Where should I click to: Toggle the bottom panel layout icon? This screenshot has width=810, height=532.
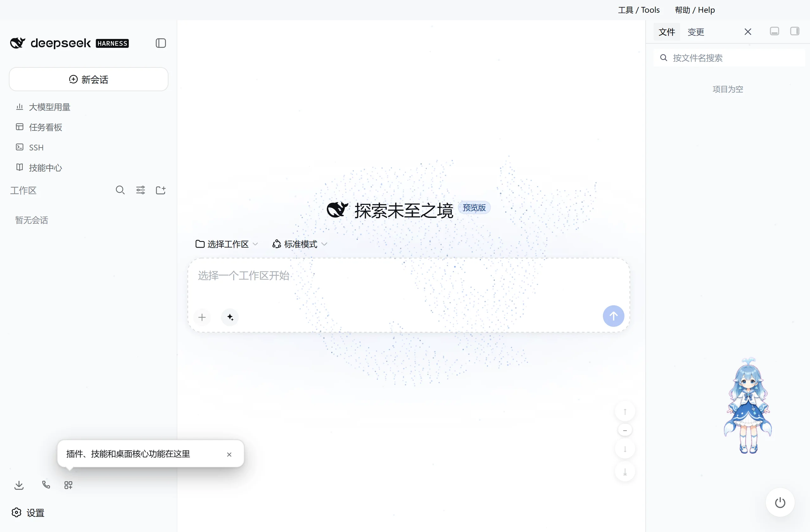pos(774,31)
